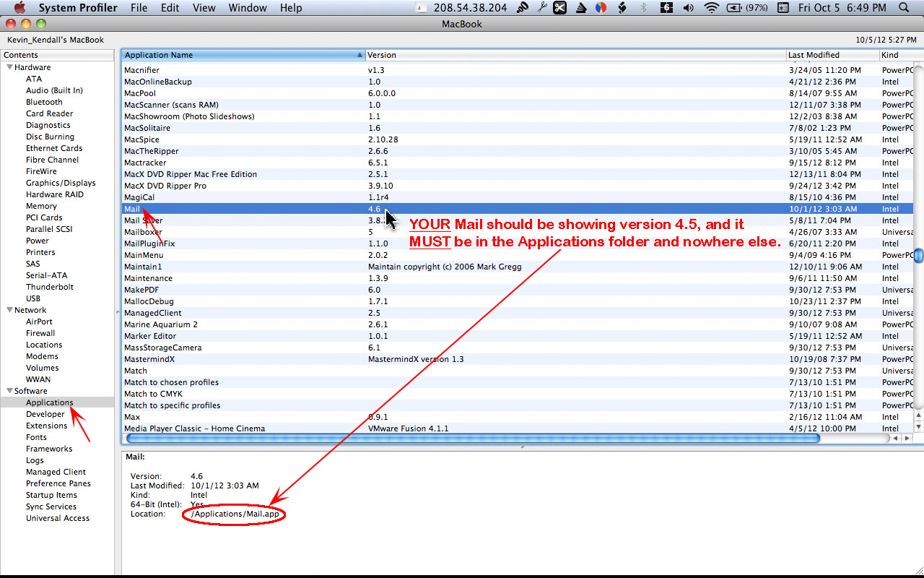Select Extensions in the sidebar

click(46, 426)
